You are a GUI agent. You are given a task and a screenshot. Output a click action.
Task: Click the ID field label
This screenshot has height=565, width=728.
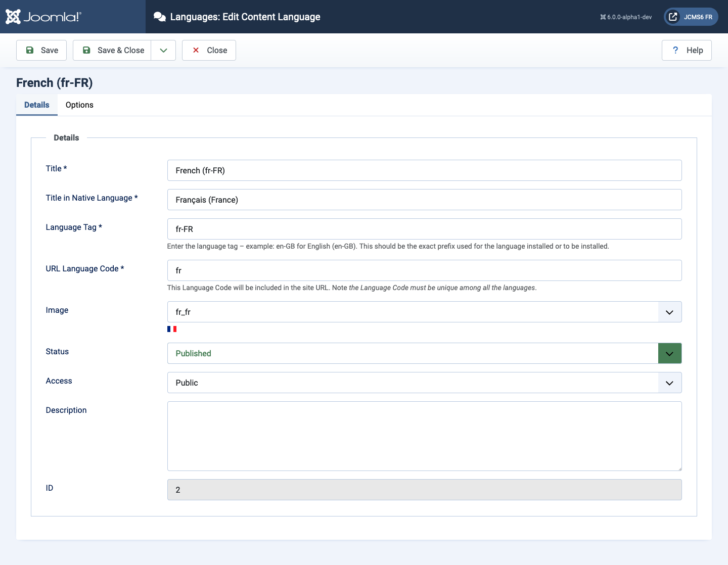click(x=50, y=488)
